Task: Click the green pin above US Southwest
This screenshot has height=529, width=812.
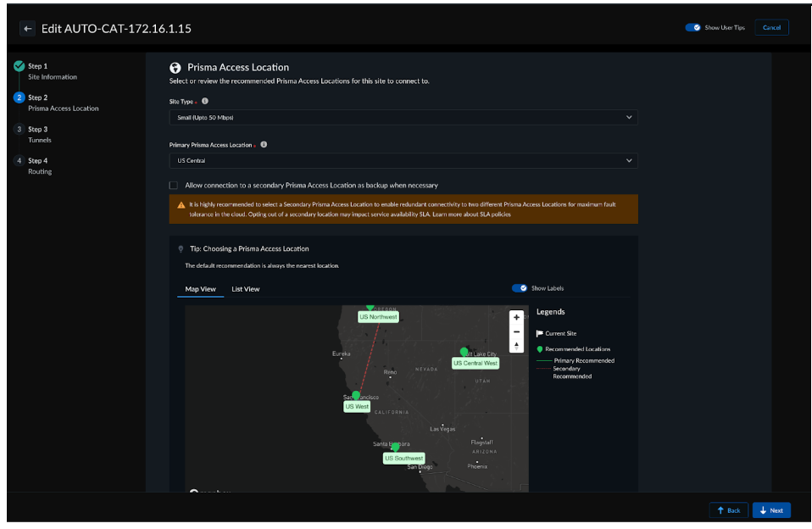Action: click(395, 447)
